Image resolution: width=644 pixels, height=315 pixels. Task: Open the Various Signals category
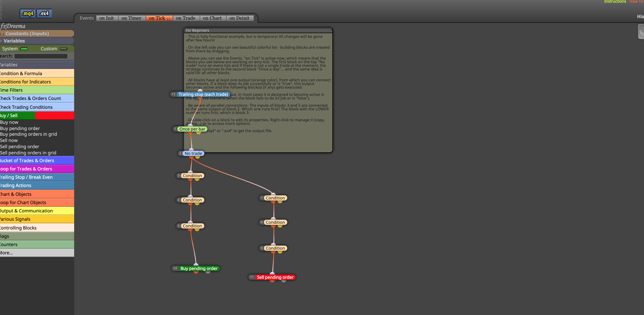coord(37,219)
